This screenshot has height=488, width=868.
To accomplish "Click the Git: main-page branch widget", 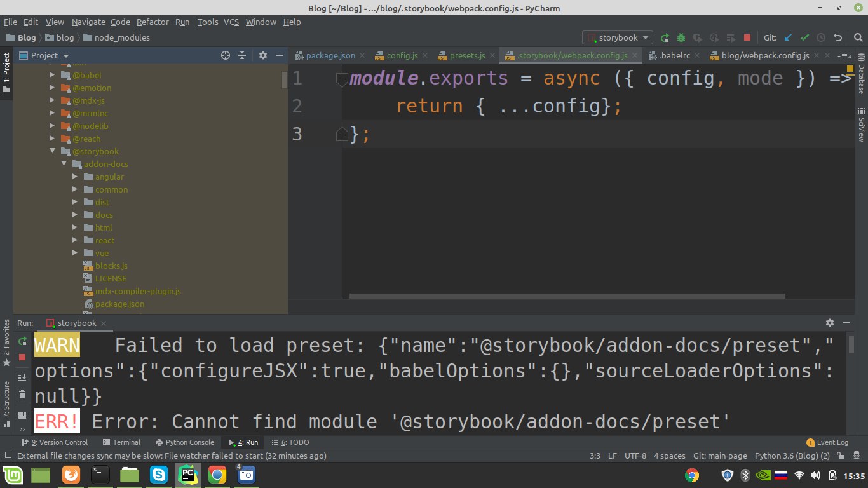I will pos(720,456).
